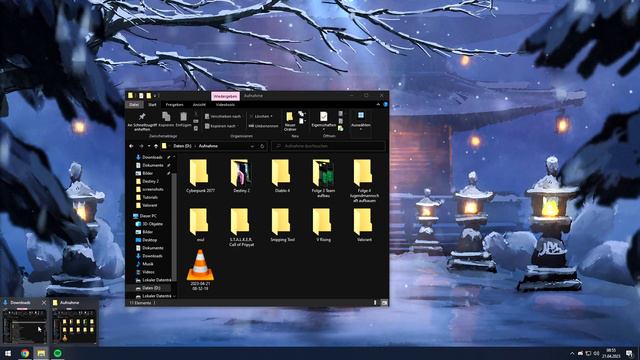Select the VLC video file 2023-04-21

pos(200,270)
